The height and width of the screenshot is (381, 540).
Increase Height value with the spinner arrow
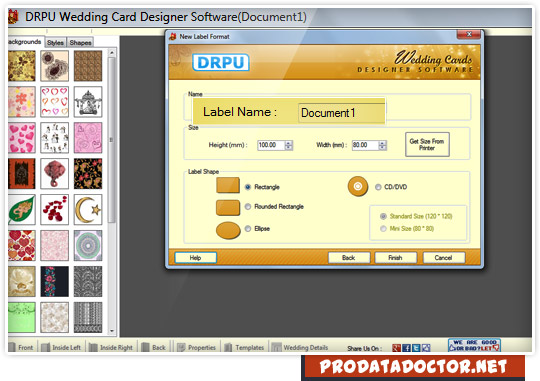[x=289, y=143]
